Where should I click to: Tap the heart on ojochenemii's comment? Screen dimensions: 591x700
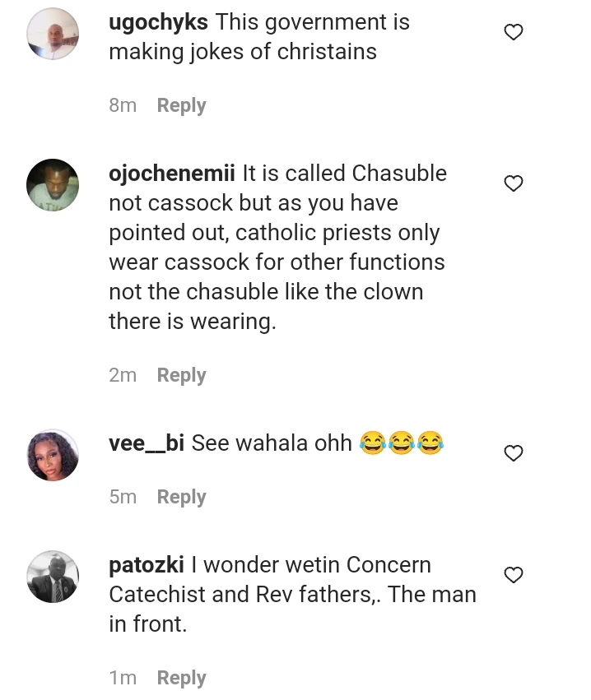click(513, 183)
